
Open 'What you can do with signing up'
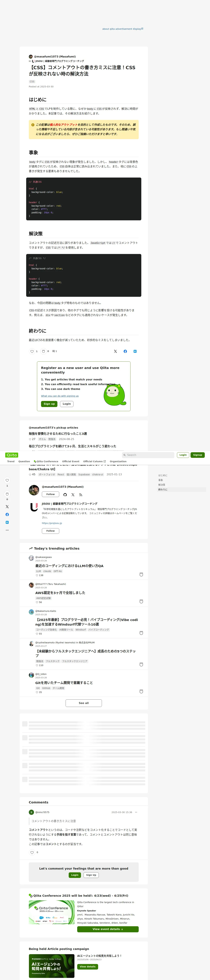60,396
